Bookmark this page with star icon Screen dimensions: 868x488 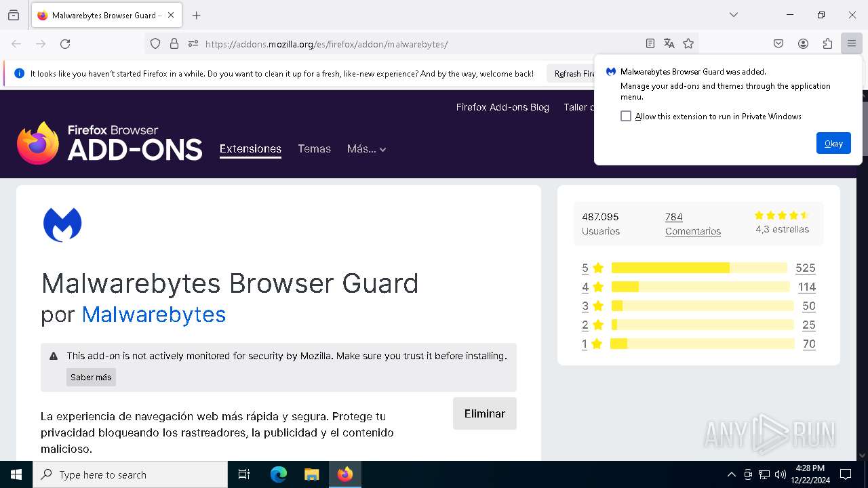pyautogui.click(x=688, y=43)
